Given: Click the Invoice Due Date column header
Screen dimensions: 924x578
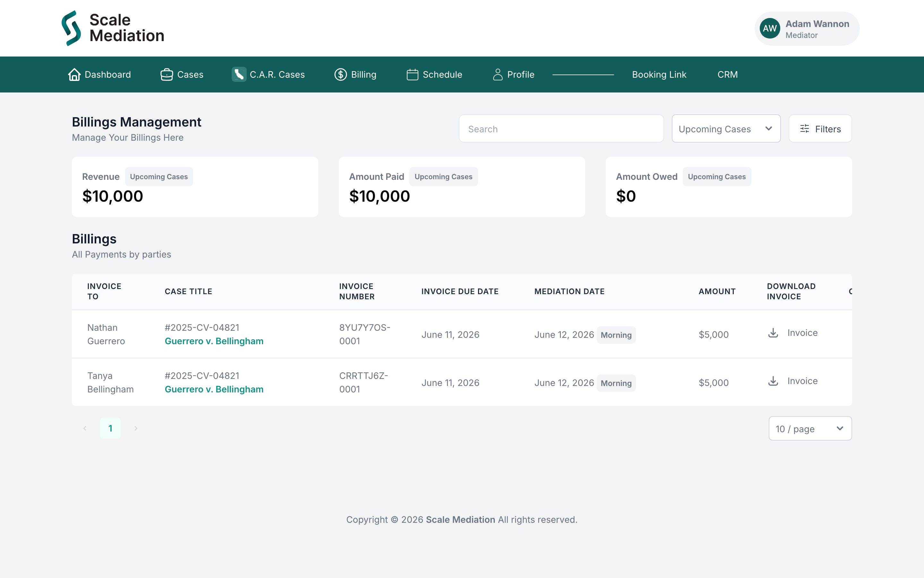Looking at the screenshot, I should pos(460,291).
